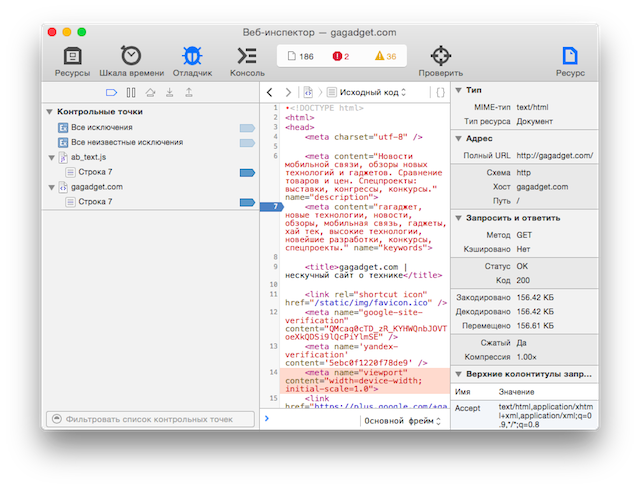The image size is (640, 489).
Task: Click the Имя column header
Action: pyautogui.click(x=462, y=392)
